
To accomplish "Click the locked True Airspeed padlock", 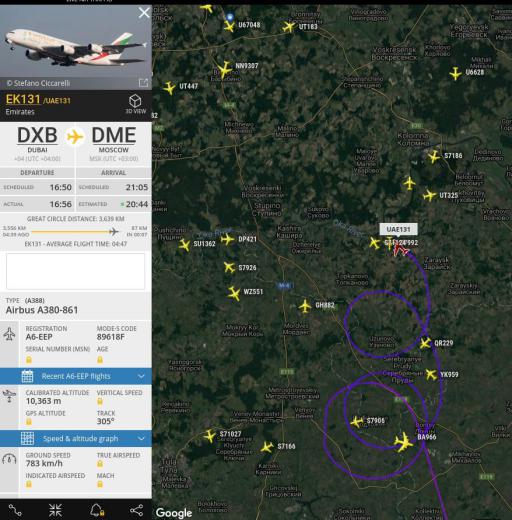I will tap(100, 464).
